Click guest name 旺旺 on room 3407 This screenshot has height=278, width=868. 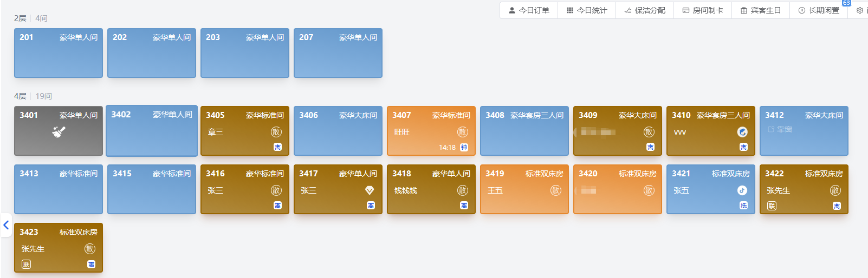(402, 132)
